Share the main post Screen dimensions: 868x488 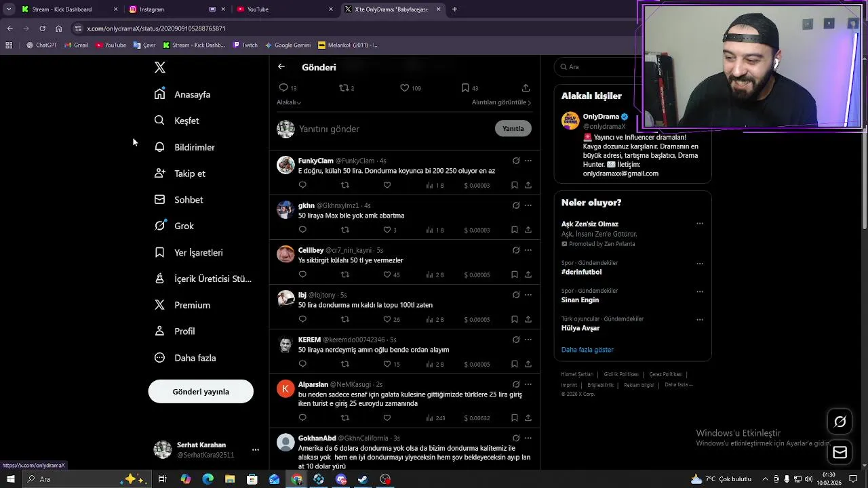tap(526, 88)
